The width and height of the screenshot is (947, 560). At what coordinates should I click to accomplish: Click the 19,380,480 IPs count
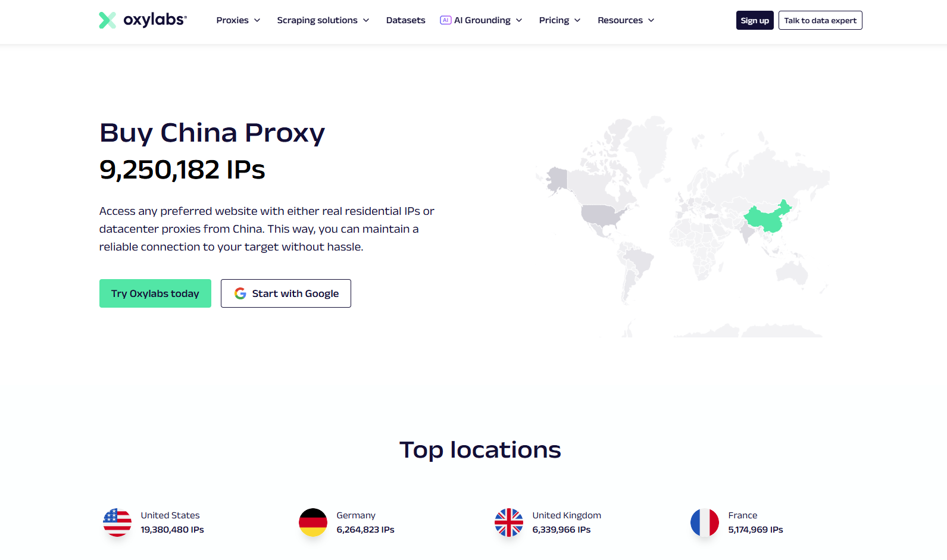172,530
